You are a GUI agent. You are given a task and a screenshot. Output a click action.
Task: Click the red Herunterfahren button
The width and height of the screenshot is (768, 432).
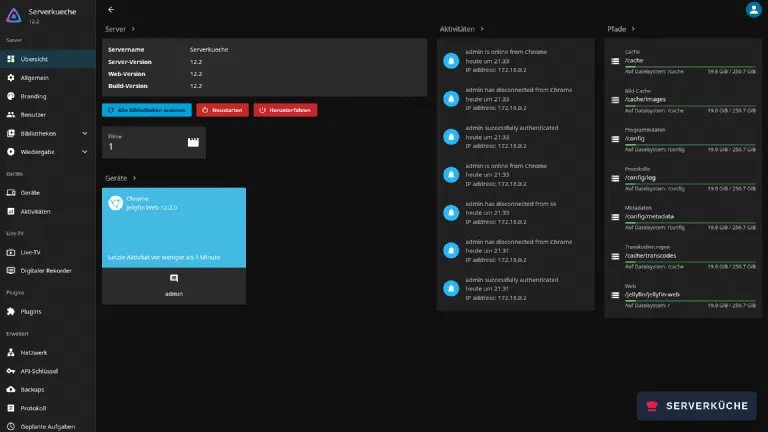pos(285,110)
